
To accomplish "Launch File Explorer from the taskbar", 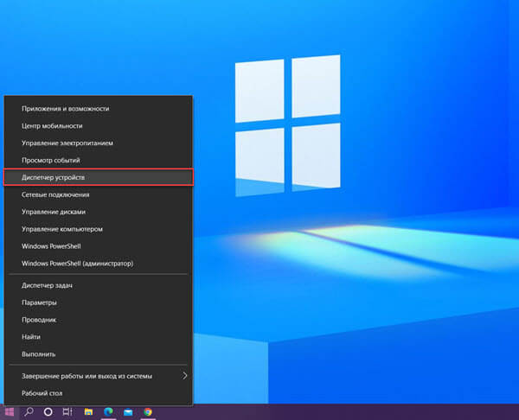I will pos(89,412).
